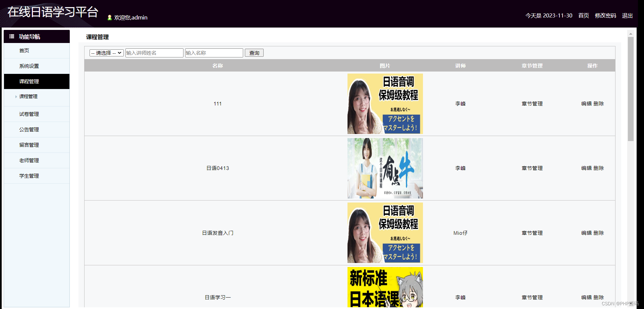Viewport: 644px width, 309px height.
Task: Click course name 日语发音入门
Action: coord(218,233)
